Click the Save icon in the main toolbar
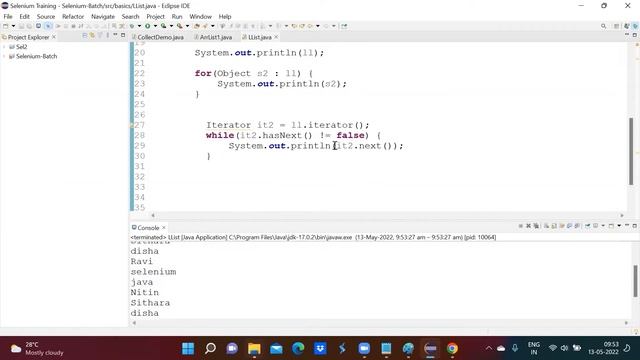Image resolution: width=640 pixels, height=360 pixels. (x=21, y=26)
